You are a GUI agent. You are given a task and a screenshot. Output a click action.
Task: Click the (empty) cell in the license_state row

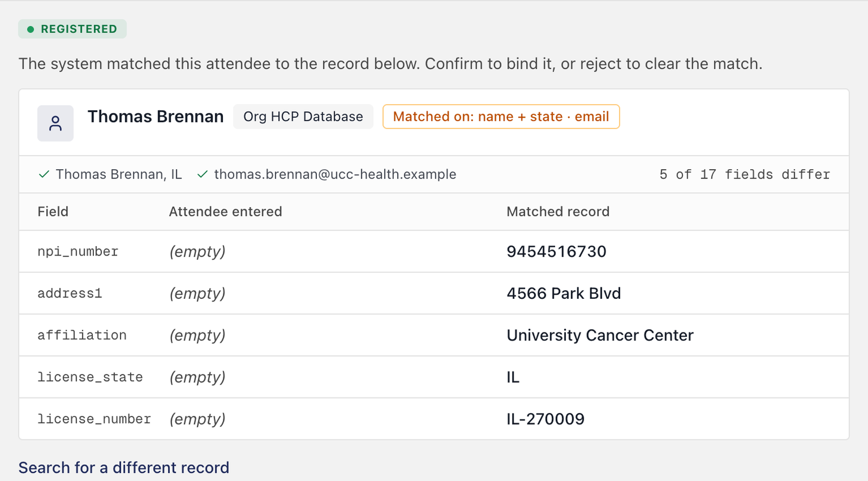(x=197, y=377)
